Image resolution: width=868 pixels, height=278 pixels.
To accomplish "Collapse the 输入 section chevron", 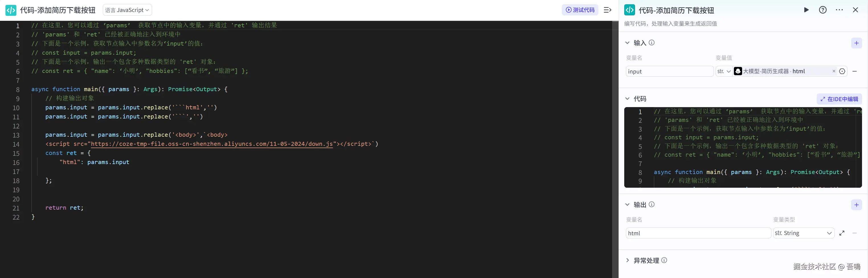I will tap(627, 43).
